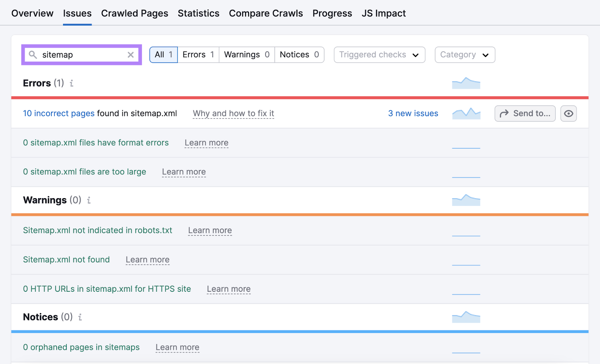The image size is (600, 364).
Task: Click the Errors section trend chart icon
Action: 466,83
